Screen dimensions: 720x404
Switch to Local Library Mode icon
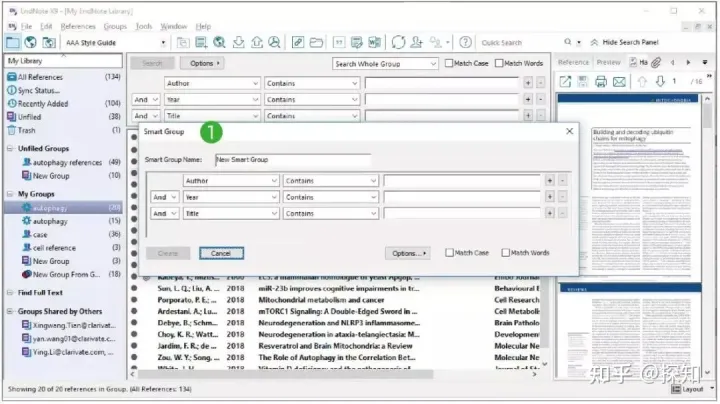pyautogui.click(x=13, y=42)
